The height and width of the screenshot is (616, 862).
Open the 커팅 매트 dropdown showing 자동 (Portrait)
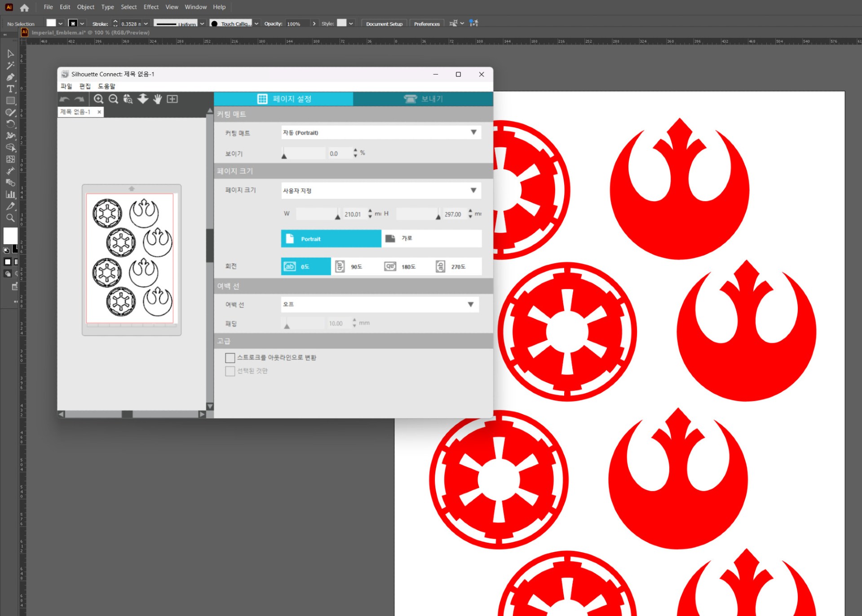point(380,132)
